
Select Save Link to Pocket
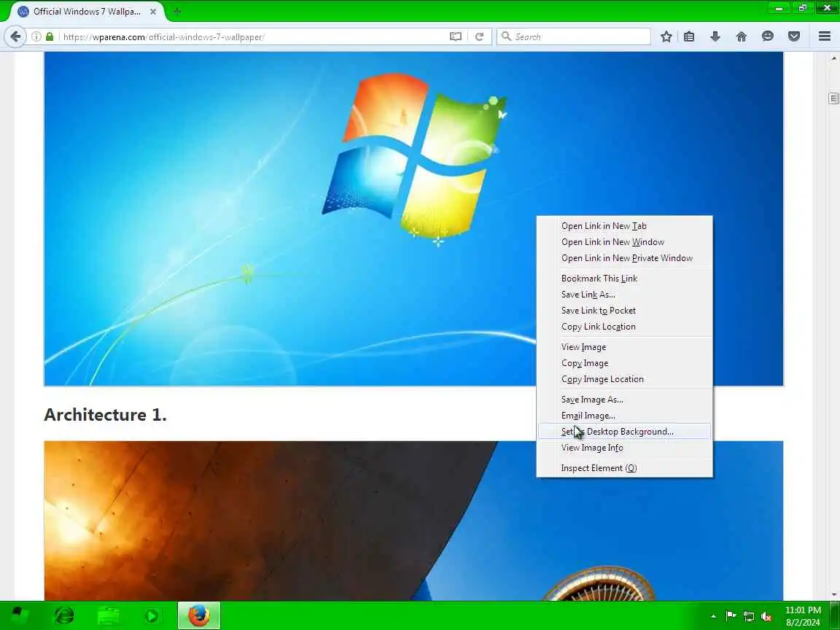[x=625, y=311]
